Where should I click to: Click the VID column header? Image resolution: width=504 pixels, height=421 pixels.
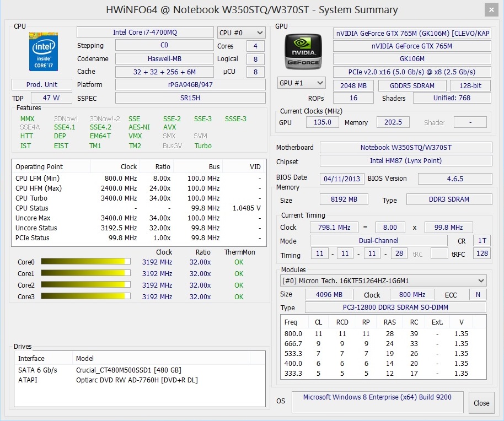244,166
